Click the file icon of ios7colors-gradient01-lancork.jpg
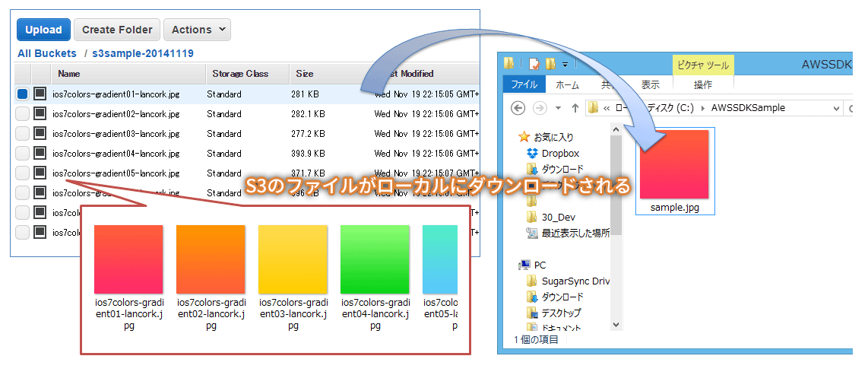The width and height of the screenshot is (868, 375). pos(40,94)
